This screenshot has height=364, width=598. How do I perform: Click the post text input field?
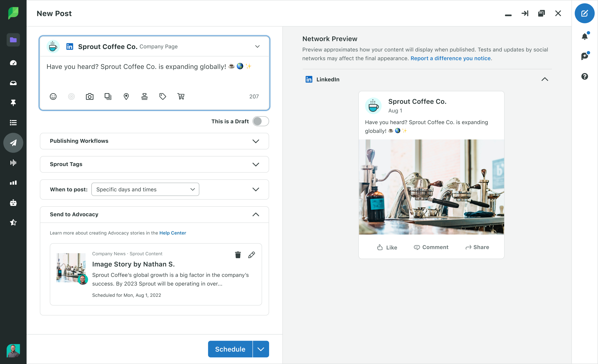(155, 67)
